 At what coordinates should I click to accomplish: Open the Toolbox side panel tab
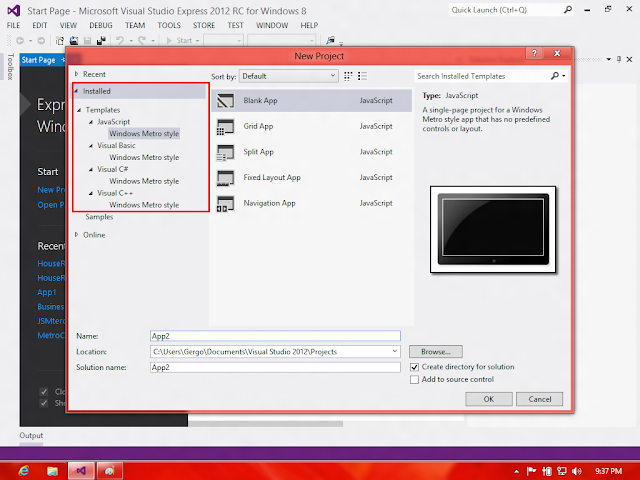(x=10, y=67)
